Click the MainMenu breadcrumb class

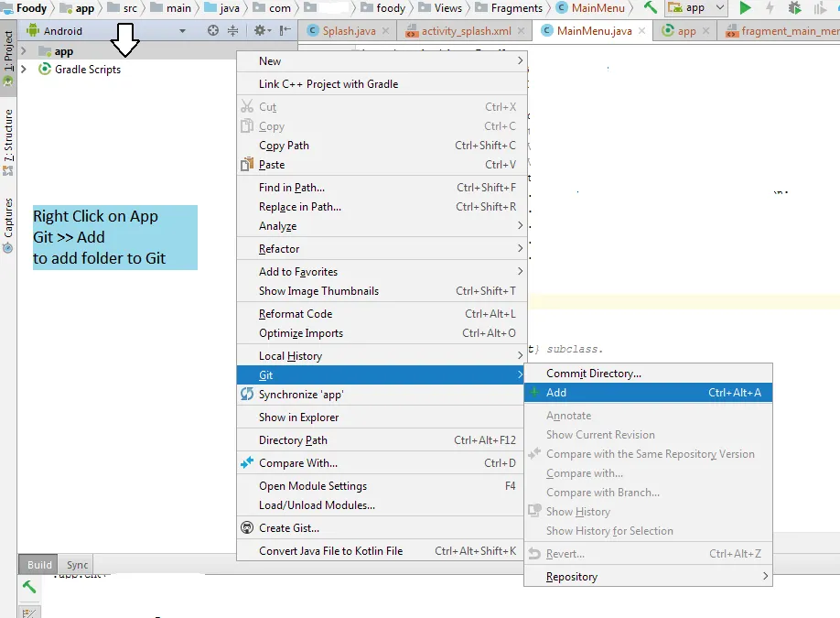591,8
